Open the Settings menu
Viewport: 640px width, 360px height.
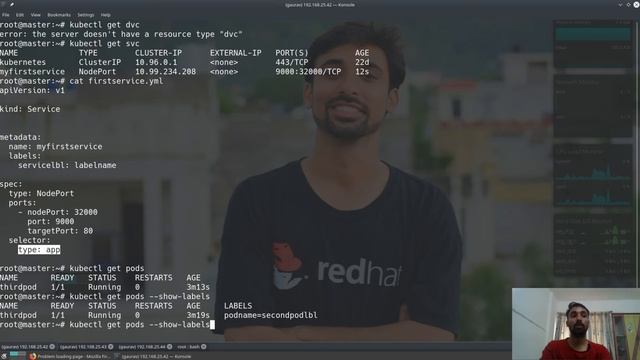click(x=85, y=15)
